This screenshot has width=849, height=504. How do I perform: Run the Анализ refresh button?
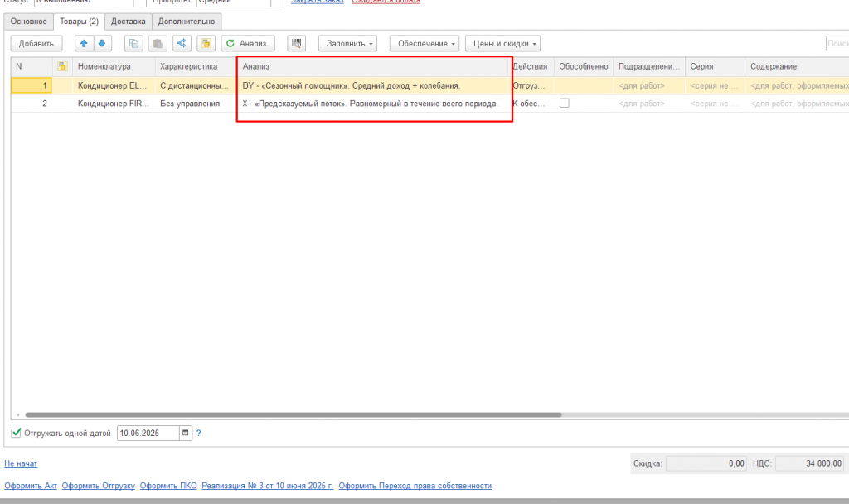pos(247,43)
